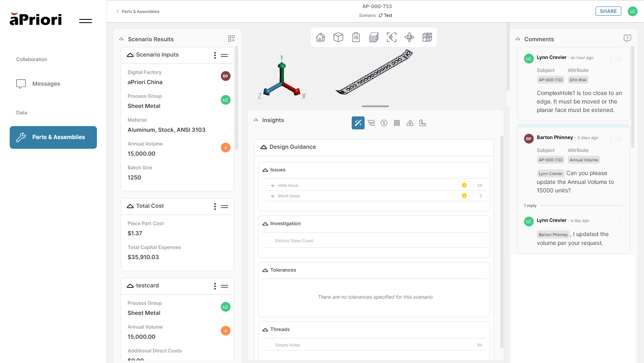This screenshot has height=363, width=644.
Task: Click the AP-000-733 subject tag in Lynn's comment
Action: point(550,80)
